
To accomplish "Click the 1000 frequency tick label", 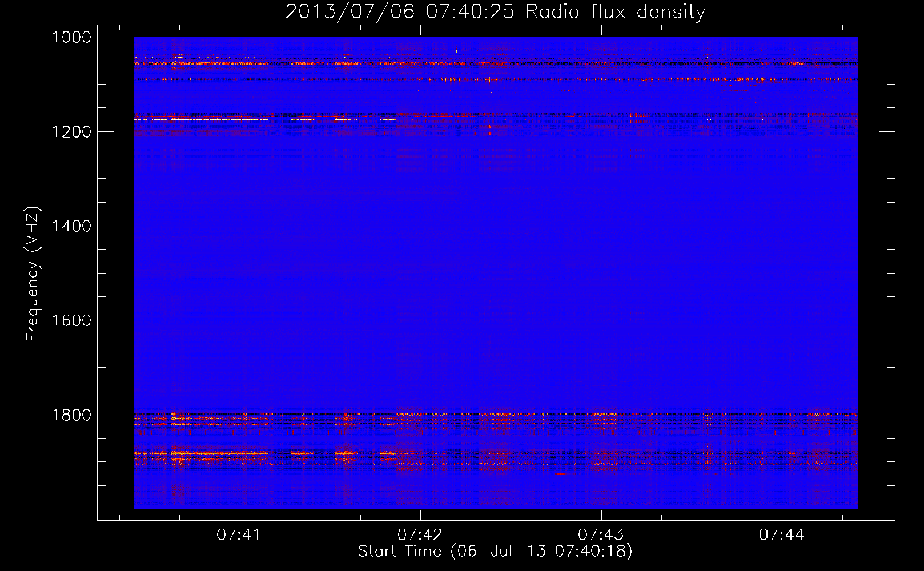I will coord(72,37).
